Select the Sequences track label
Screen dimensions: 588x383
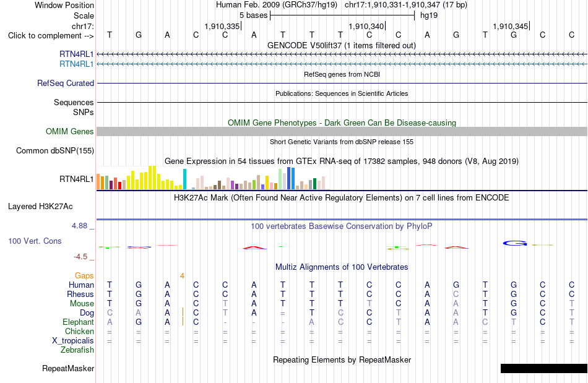coord(74,102)
